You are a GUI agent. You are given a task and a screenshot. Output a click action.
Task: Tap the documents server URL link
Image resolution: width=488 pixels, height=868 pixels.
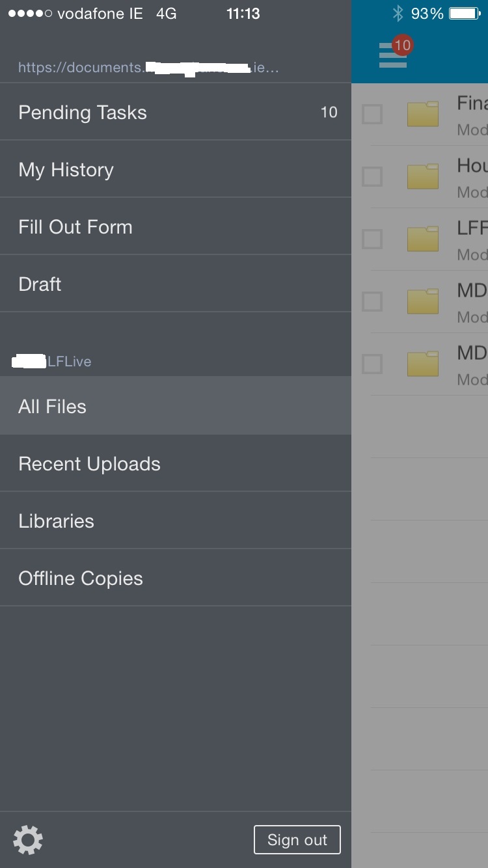point(148,68)
